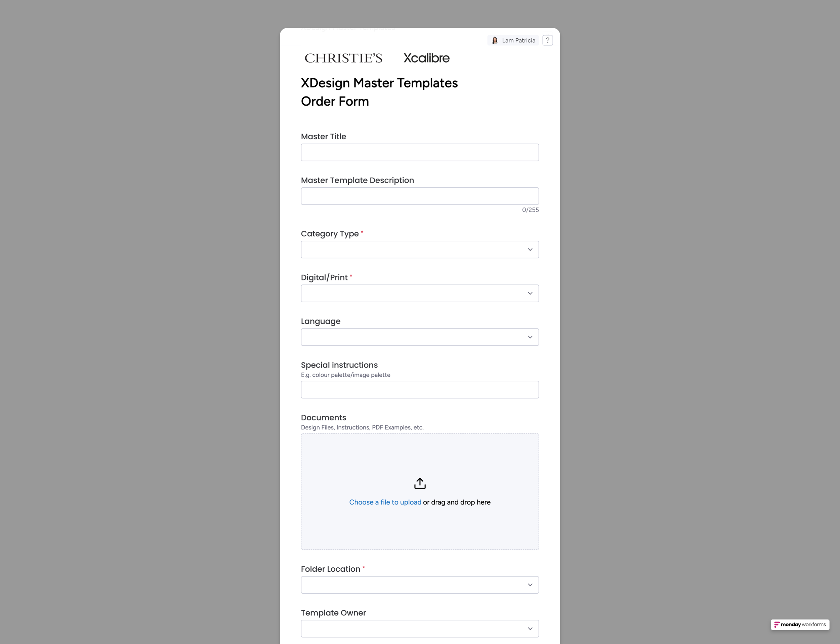This screenshot has width=840, height=644.
Task: Click the Master Title text field
Action: click(419, 153)
